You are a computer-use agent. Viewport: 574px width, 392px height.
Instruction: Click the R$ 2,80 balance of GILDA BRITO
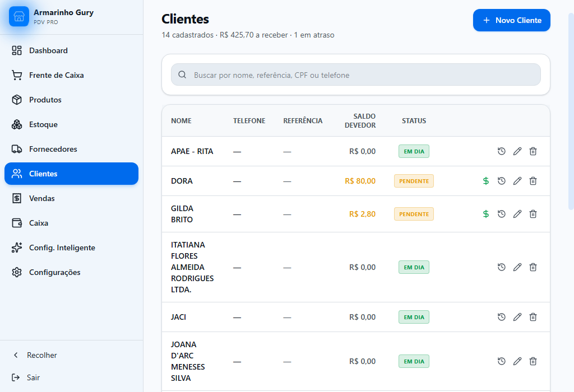tap(362, 214)
